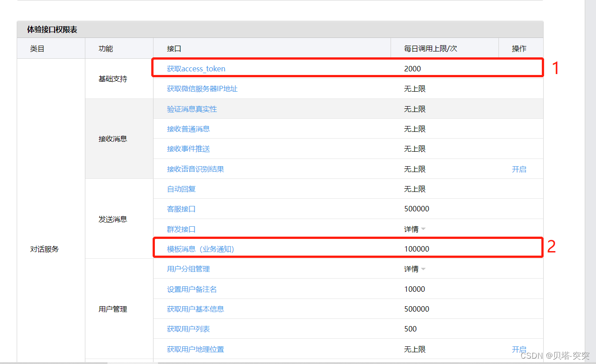Screen dimensions: 596x364
Task: Click the 500000 limit for 客服接口
Action: (416, 209)
